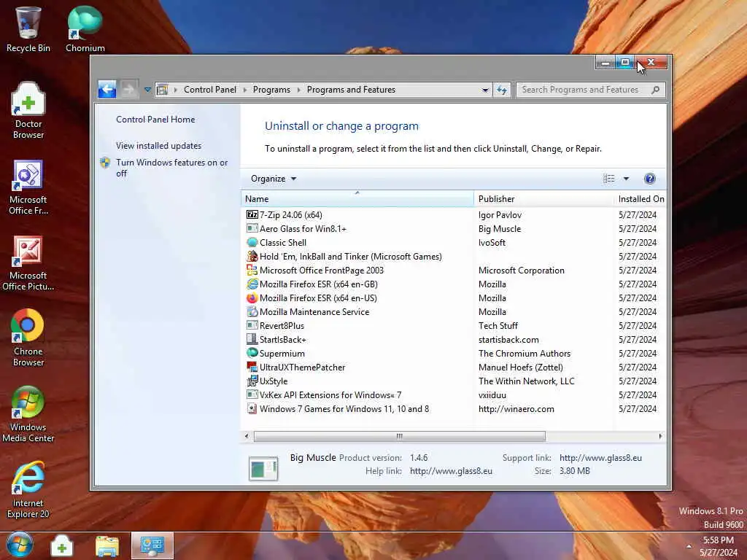Click the UltraUXThemePatcher program icon

252,367
